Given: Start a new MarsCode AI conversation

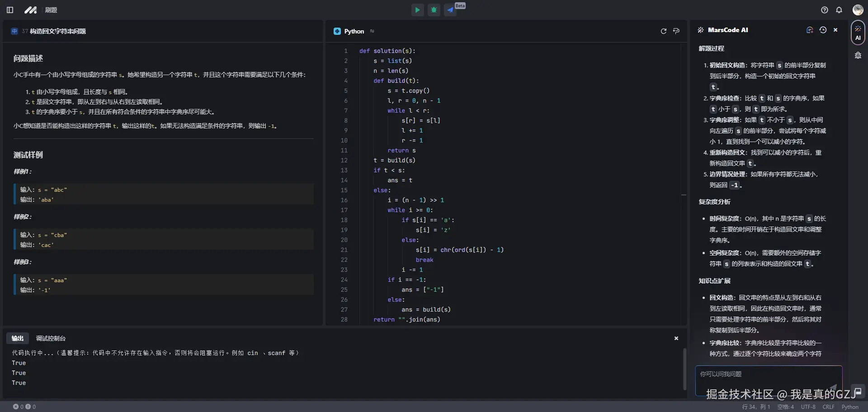Looking at the screenshot, I should [810, 30].
